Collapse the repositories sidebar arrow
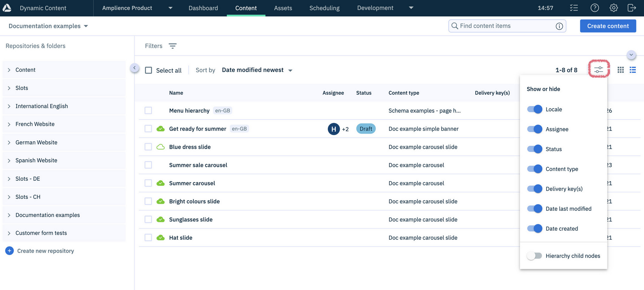Image resolution: width=644 pixels, height=290 pixels. 135,68
